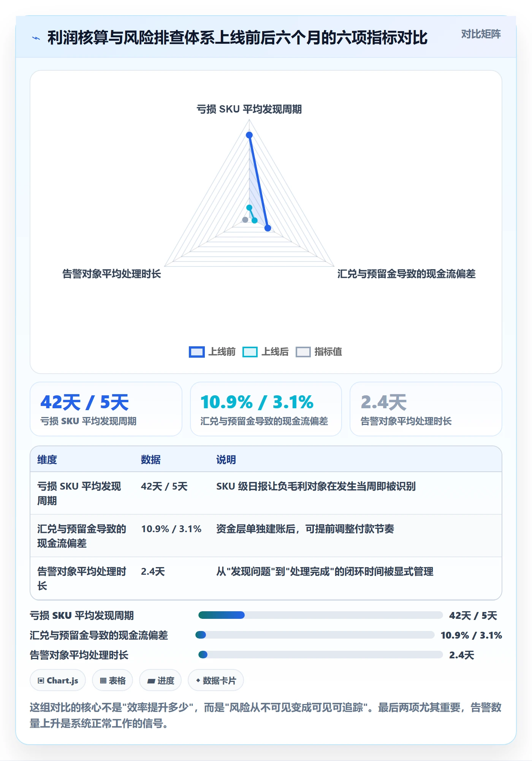The image size is (532, 761).
Task: Click table cell 42天 / 5天
Action: (164, 487)
